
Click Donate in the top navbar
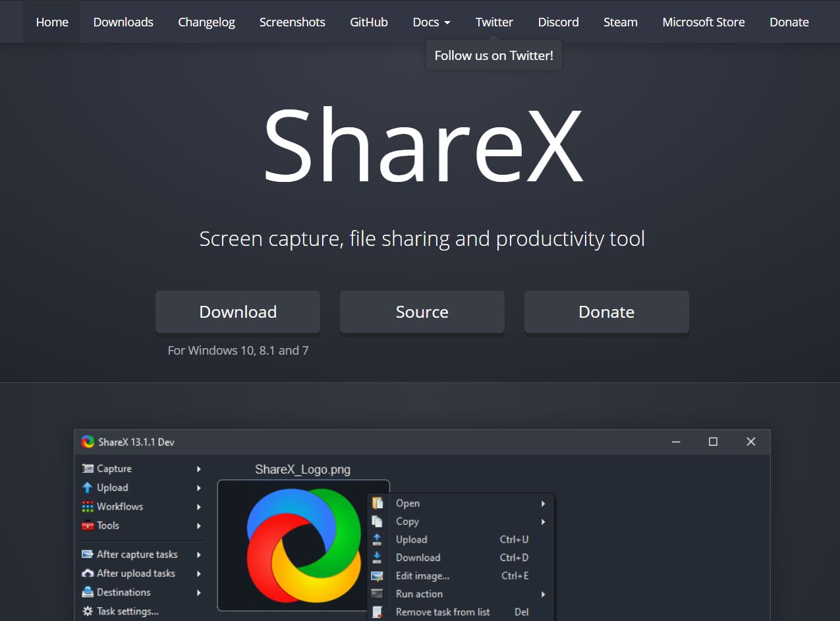tap(789, 22)
